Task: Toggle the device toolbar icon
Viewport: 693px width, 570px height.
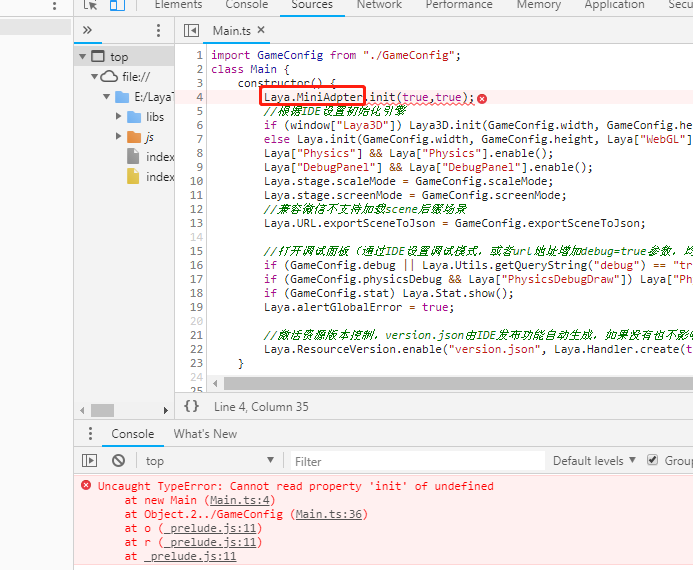Action: click(x=117, y=5)
